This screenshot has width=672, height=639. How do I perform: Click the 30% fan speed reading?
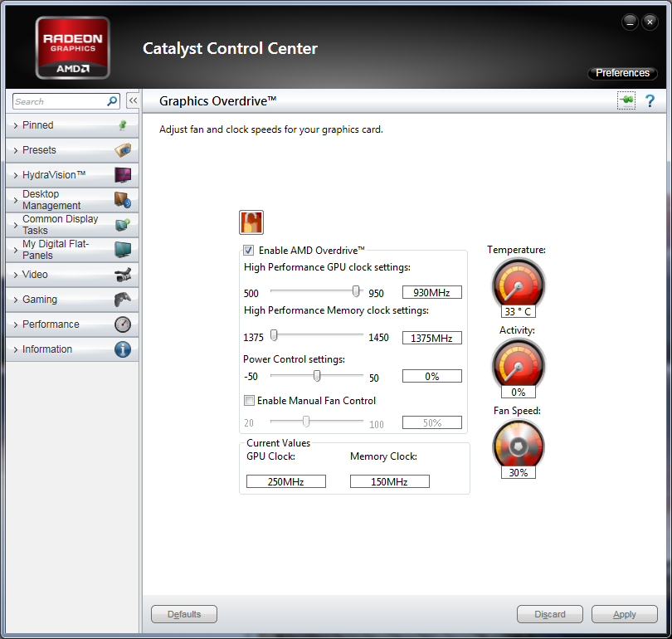519,473
